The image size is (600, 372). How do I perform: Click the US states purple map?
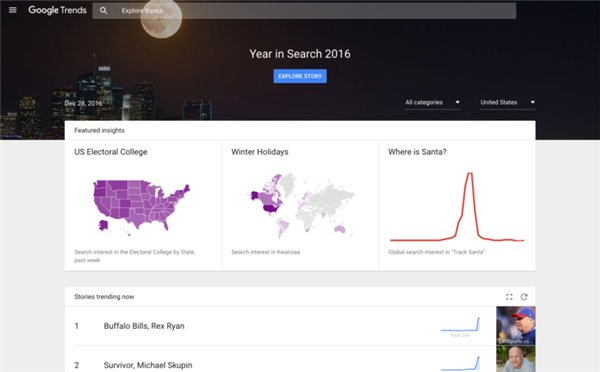(142, 206)
